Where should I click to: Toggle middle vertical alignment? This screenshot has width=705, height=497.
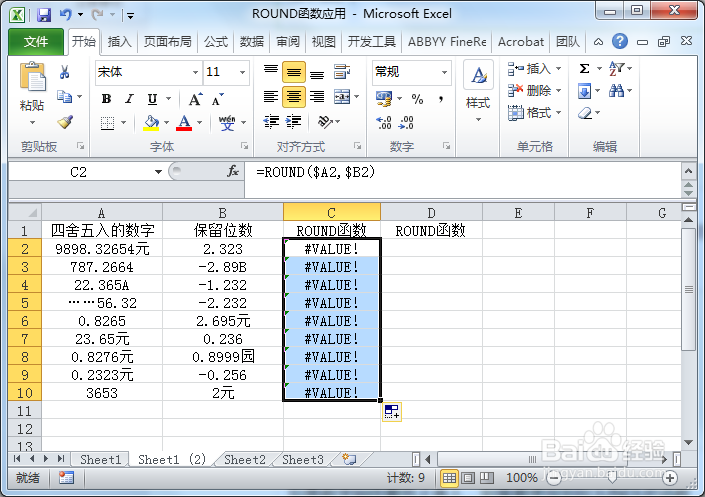(x=294, y=72)
